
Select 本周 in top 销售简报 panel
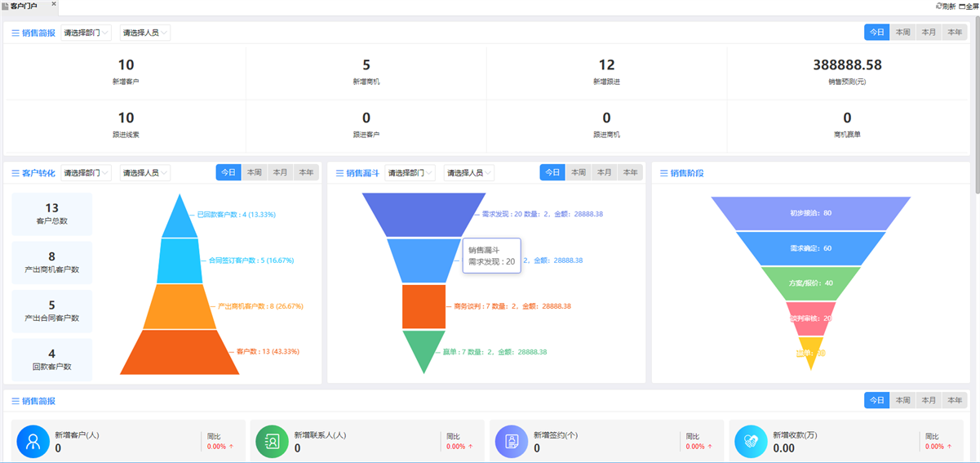pyautogui.click(x=902, y=33)
